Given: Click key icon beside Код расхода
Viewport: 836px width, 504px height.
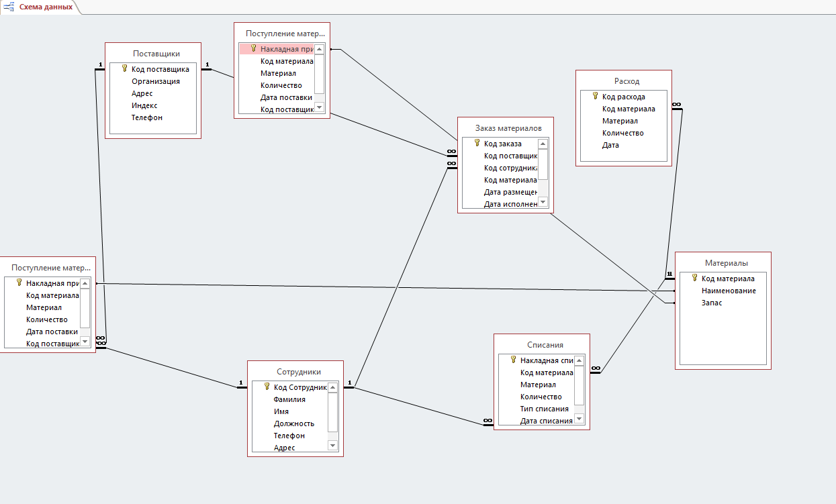Looking at the screenshot, I should [595, 96].
